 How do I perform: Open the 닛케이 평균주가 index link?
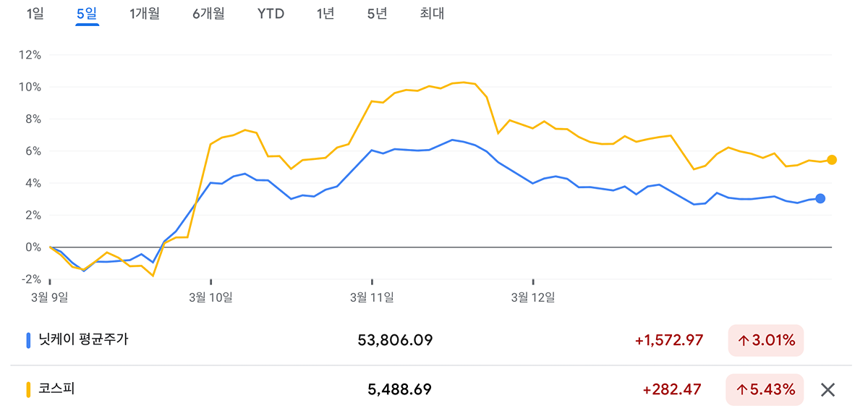[83, 339]
